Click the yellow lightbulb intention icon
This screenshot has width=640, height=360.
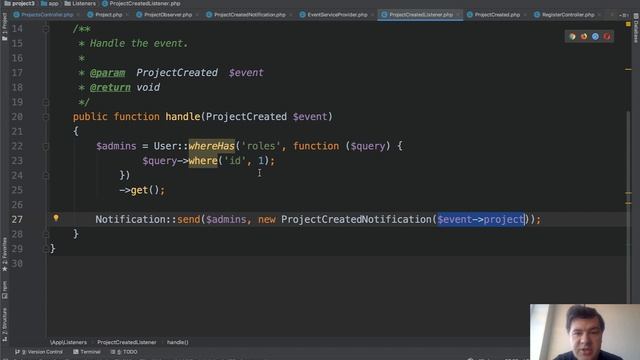[x=56, y=218]
